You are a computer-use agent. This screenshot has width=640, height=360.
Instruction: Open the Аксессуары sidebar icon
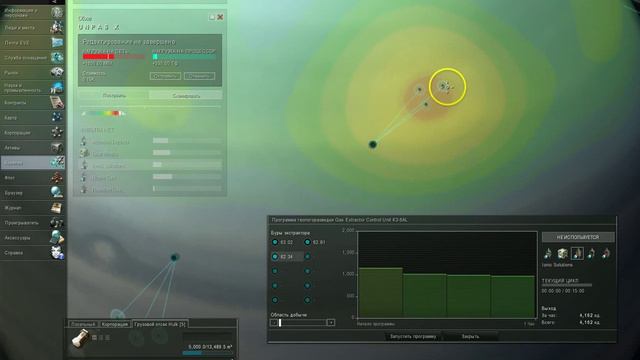coord(57,238)
